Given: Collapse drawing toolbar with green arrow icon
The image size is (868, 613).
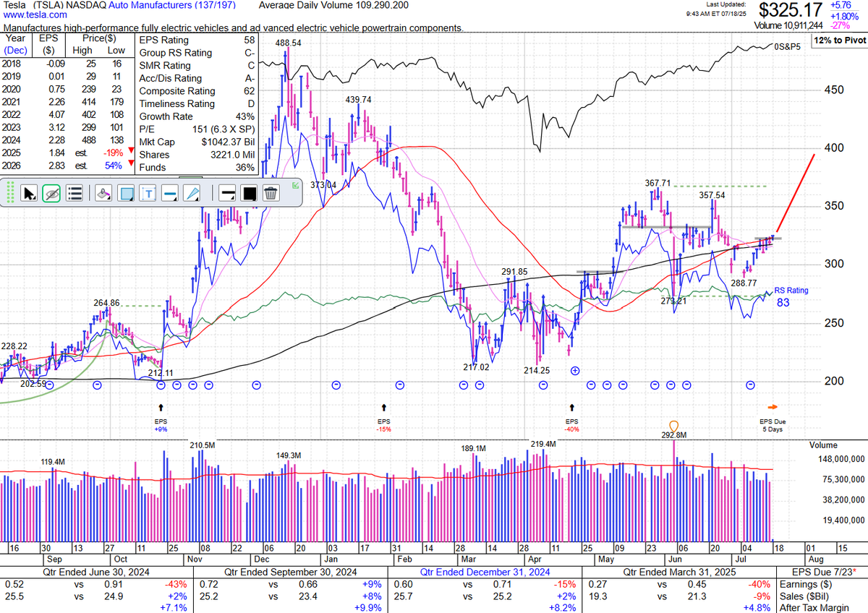Looking at the screenshot, I should (x=294, y=186).
